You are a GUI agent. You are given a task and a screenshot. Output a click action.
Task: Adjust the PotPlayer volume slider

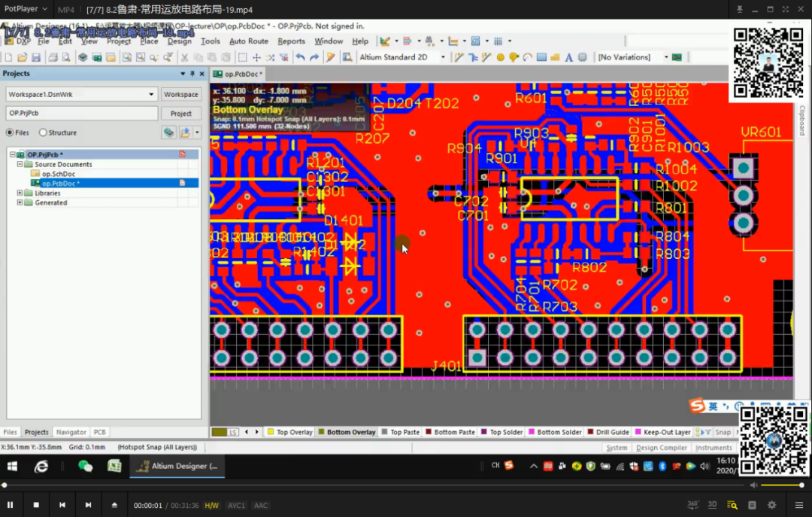[x=781, y=485]
